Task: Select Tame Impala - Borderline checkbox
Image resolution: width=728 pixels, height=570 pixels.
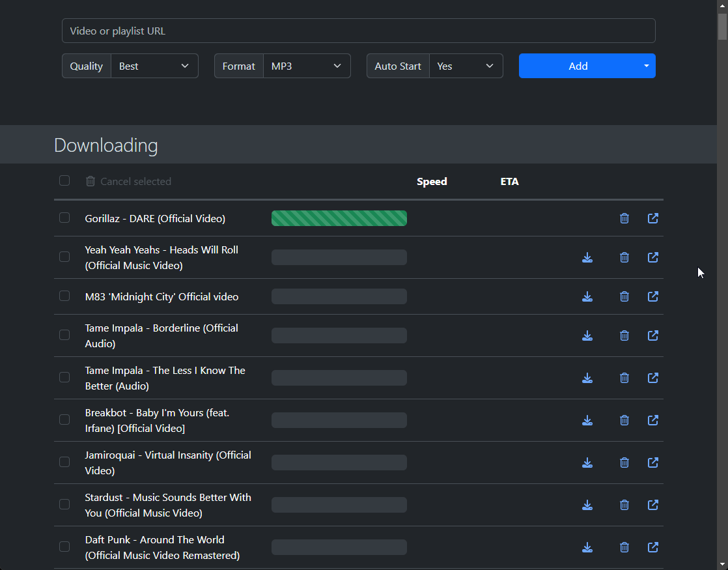Action: (x=64, y=334)
